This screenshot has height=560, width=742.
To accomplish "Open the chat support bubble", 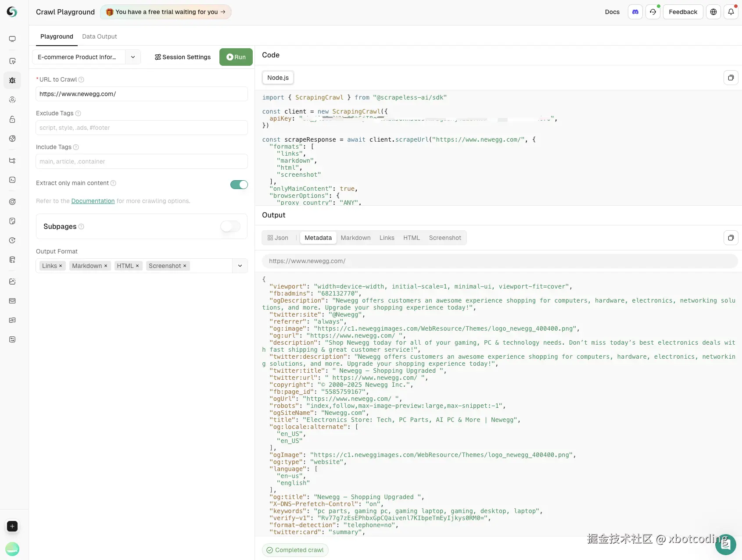I will pyautogui.click(x=726, y=544).
